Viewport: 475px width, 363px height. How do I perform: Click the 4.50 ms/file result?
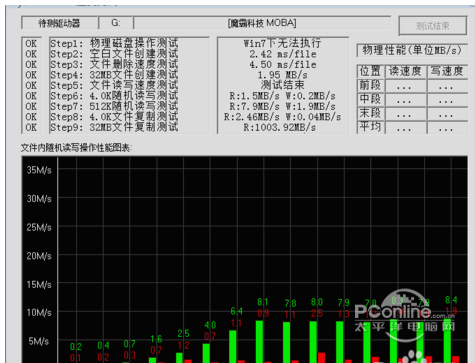coord(283,64)
